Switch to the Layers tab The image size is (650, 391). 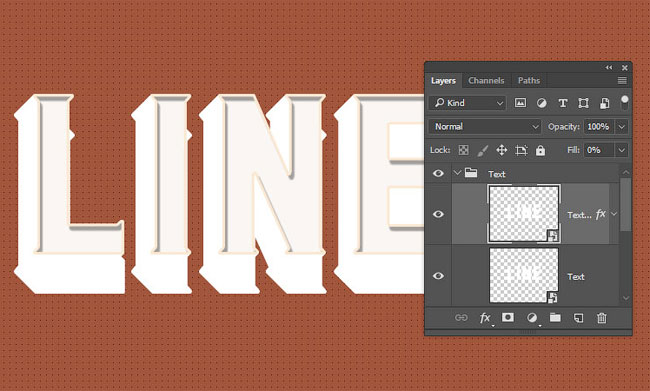[x=443, y=80]
